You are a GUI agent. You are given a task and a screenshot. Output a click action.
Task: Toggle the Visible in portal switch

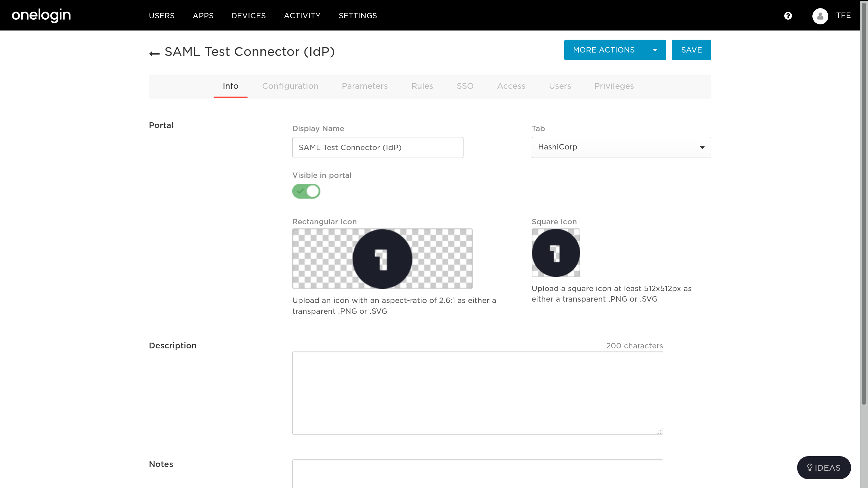(306, 191)
